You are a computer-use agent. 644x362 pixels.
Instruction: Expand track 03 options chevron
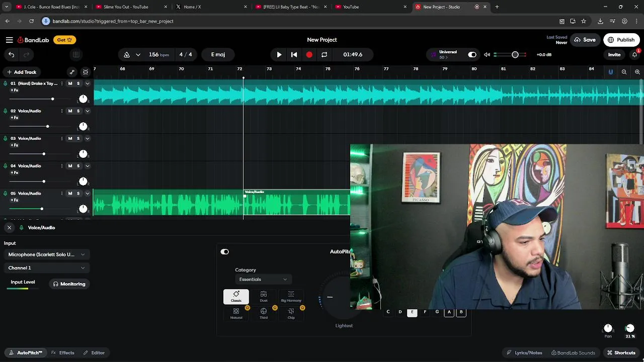pyautogui.click(x=87, y=138)
